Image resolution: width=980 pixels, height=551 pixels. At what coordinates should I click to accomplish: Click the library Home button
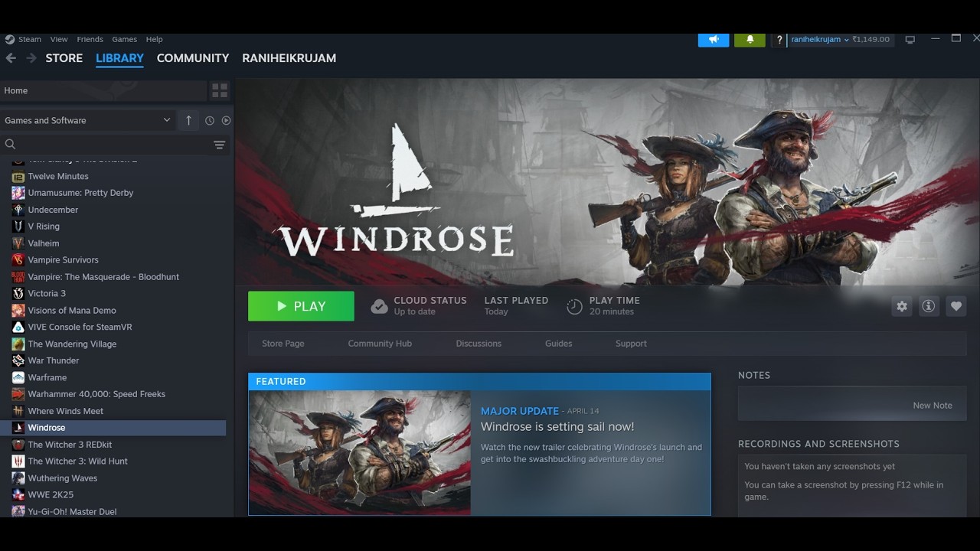click(103, 91)
